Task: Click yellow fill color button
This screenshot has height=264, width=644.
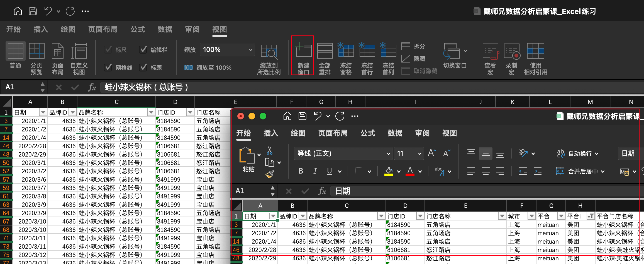Action: (x=389, y=171)
